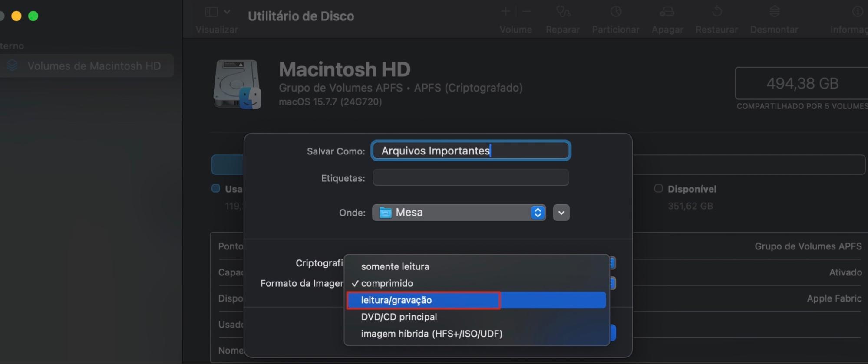This screenshot has height=364, width=868.
Task: Click the Informações info icon
Action: click(858, 12)
